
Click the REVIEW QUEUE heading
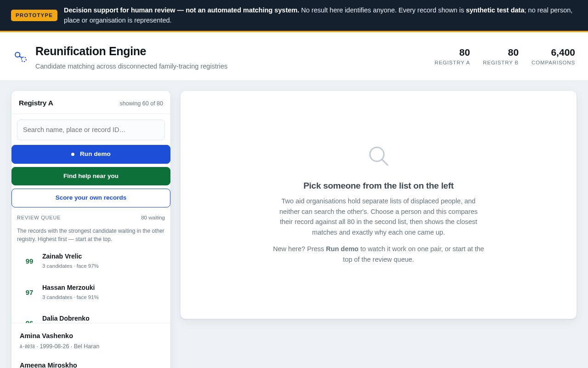39,218
